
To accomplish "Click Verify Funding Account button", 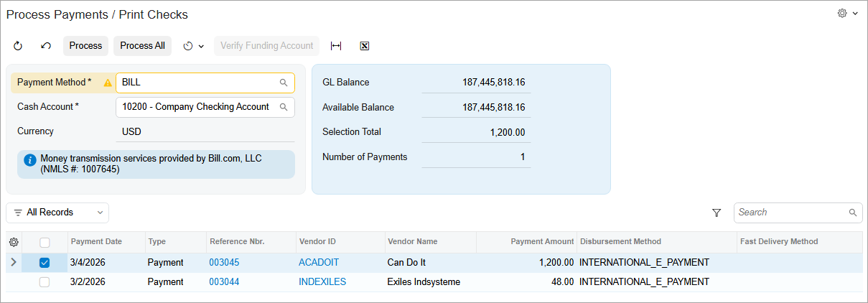I will pos(266,46).
